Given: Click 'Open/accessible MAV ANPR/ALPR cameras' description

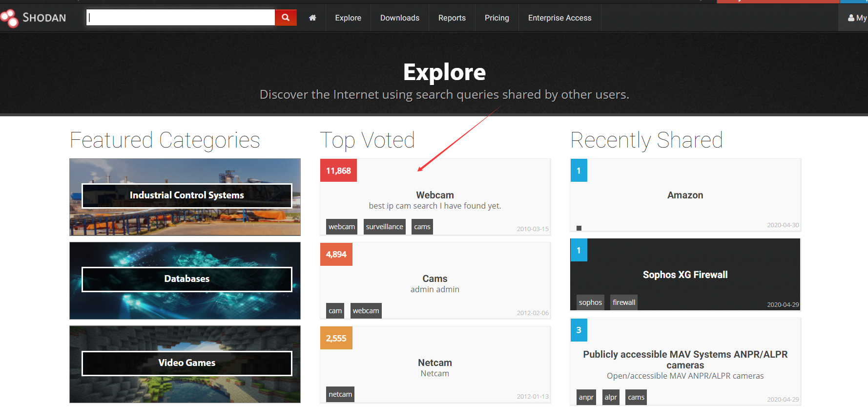Looking at the screenshot, I should click(685, 376).
